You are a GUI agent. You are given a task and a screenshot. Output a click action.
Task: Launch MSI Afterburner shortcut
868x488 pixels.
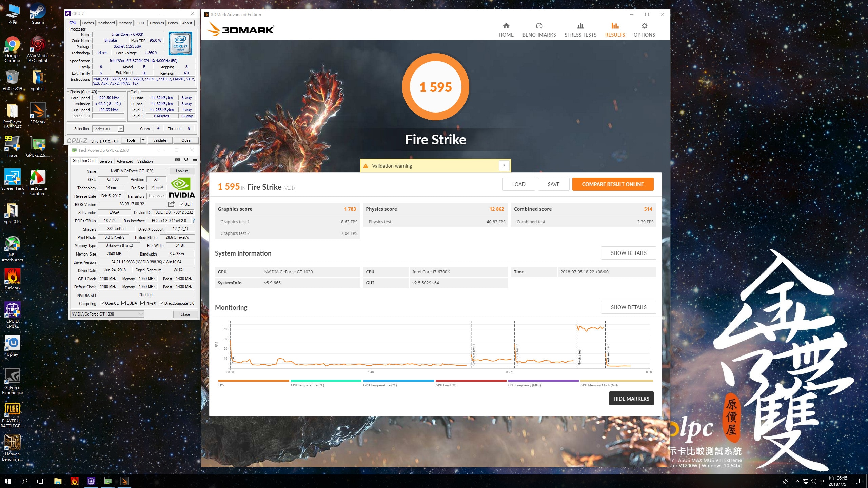pos(12,248)
